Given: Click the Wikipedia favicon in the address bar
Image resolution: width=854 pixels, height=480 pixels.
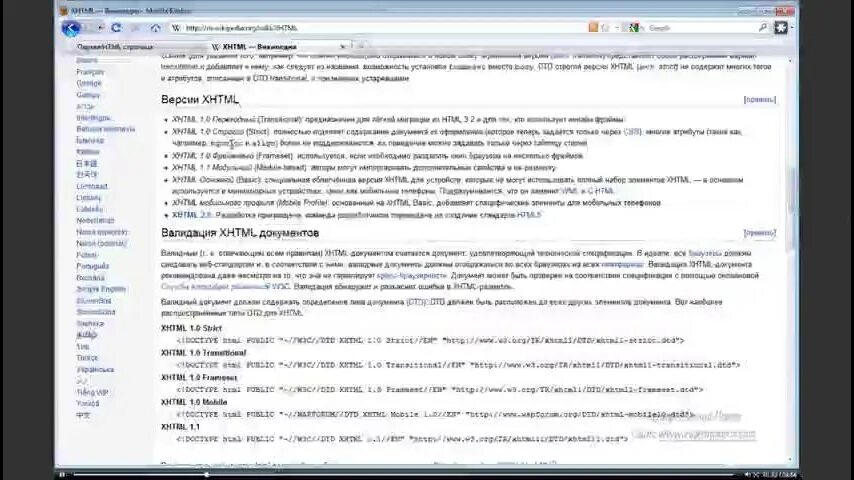Looking at the screenshot, I should (176, 28).
